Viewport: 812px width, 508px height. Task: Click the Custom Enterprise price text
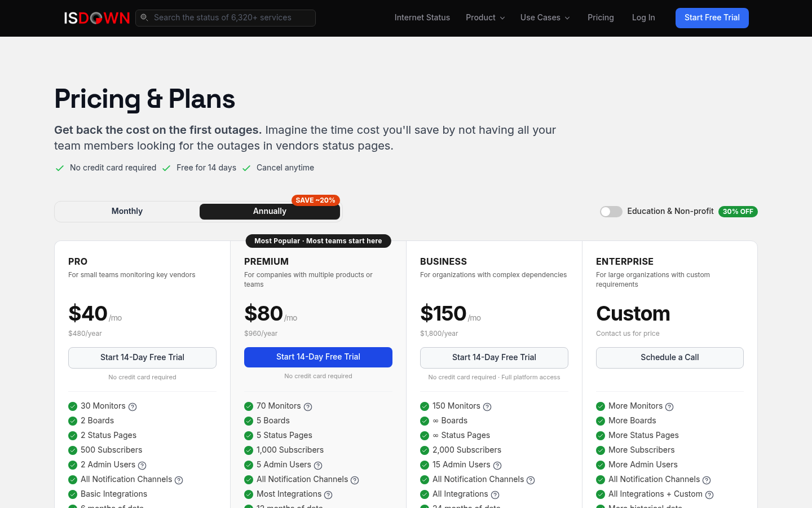[633, 314]
